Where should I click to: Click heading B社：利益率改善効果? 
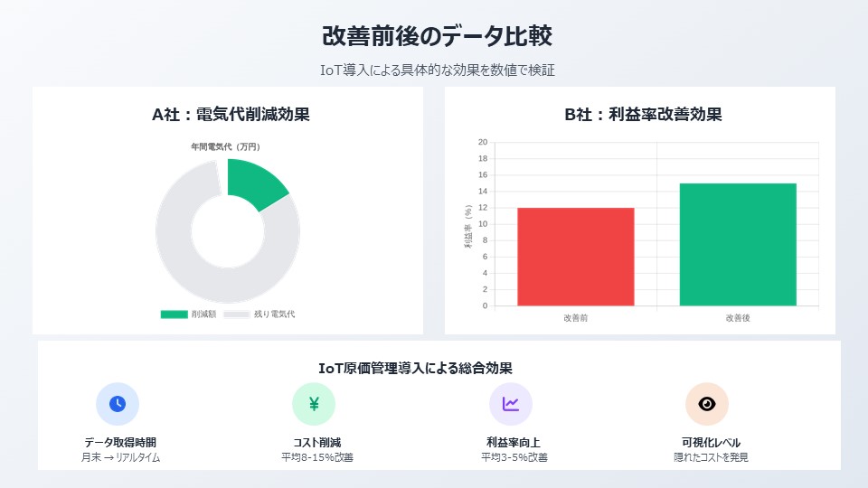[x=643, y=115]
